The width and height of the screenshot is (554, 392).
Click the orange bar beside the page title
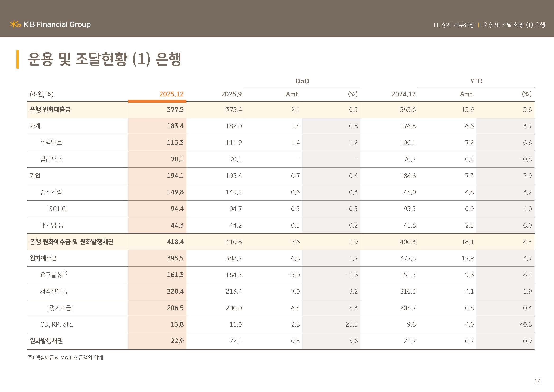pos(18,59)
